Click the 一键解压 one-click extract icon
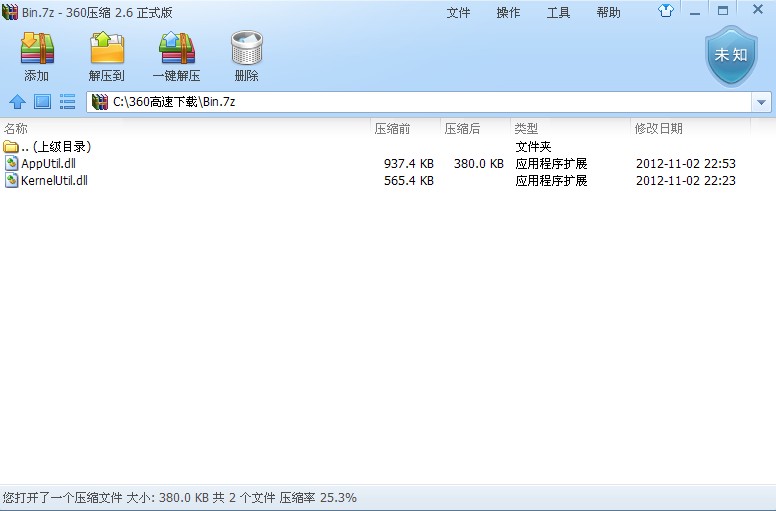Screen dimensions: 776x511 (x=177, y=48)
